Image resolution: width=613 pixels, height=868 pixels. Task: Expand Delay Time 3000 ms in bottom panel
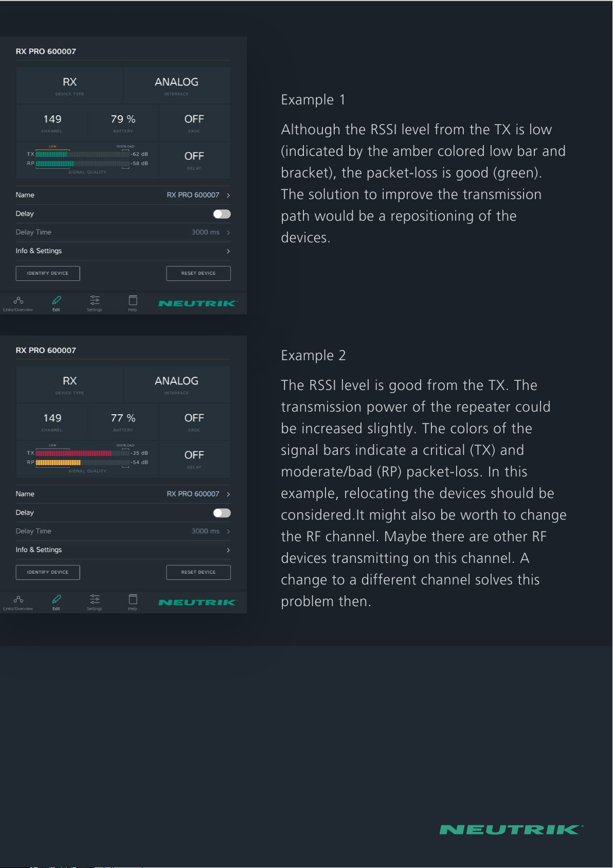(123, 532)
